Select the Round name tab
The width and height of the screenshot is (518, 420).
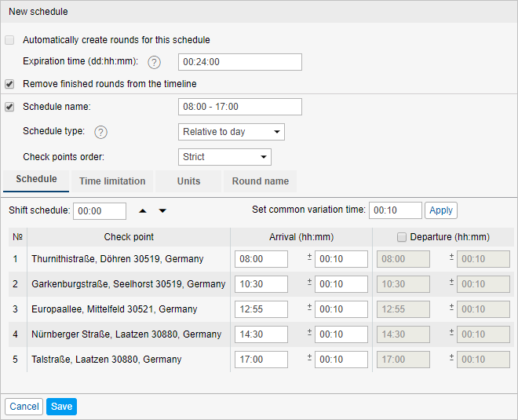(260, 181)
